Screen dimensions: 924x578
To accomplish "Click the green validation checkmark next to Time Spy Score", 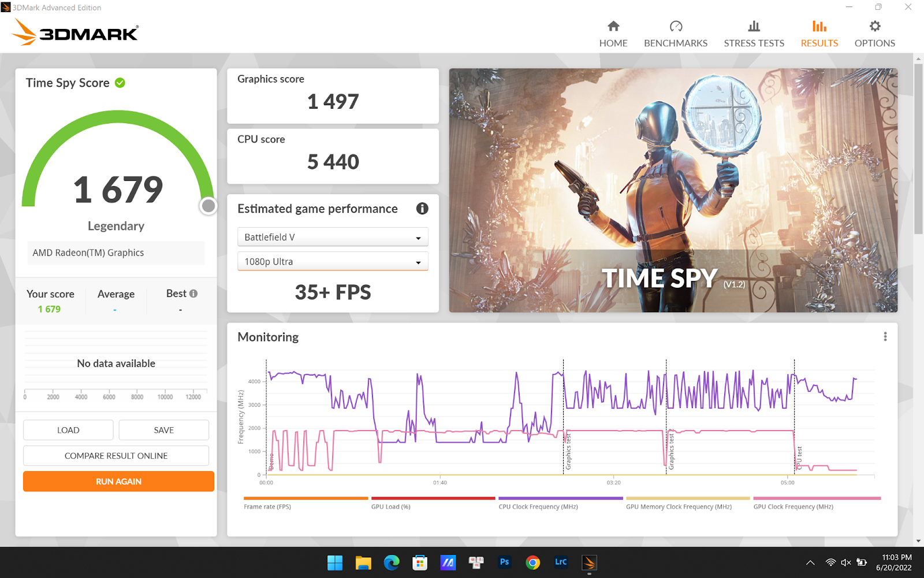I will [x=120, y=83].
